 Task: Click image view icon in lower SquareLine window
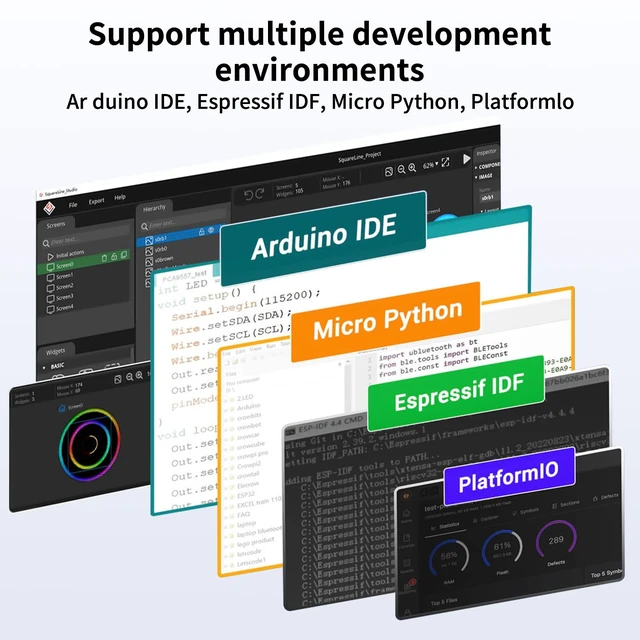tap(118, 379)
